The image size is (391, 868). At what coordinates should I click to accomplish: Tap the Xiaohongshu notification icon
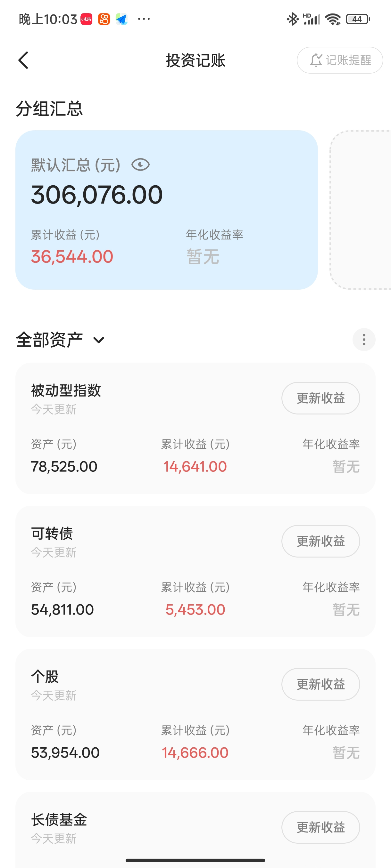[x=86, y=19]
